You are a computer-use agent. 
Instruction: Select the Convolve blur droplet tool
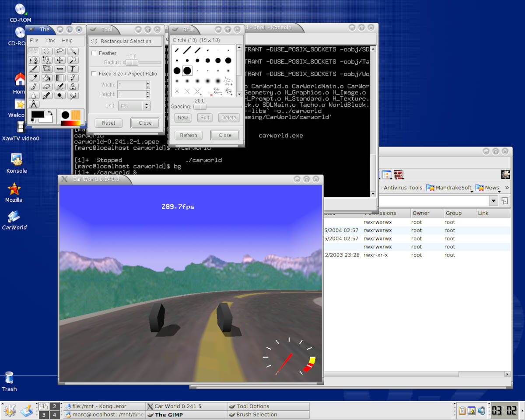pyautogui.click(x=34, y=95)
